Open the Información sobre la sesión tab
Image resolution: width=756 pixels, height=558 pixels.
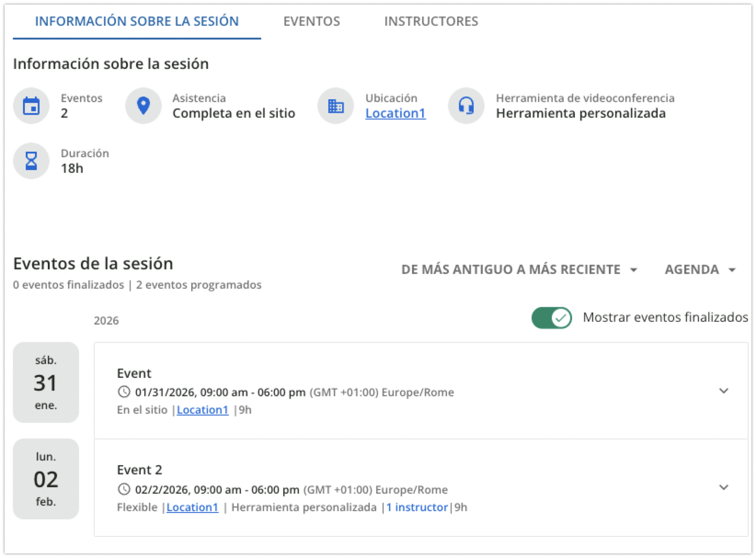(x=137, y=21)
